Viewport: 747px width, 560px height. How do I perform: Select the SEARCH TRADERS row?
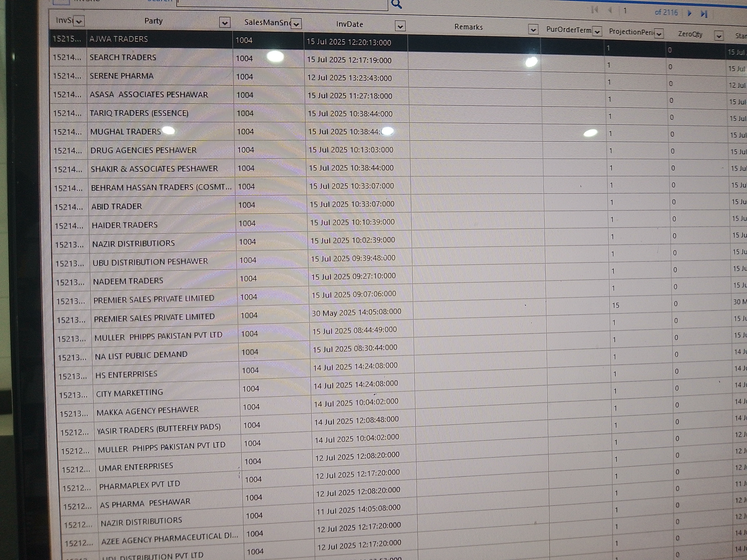(123, 57)
